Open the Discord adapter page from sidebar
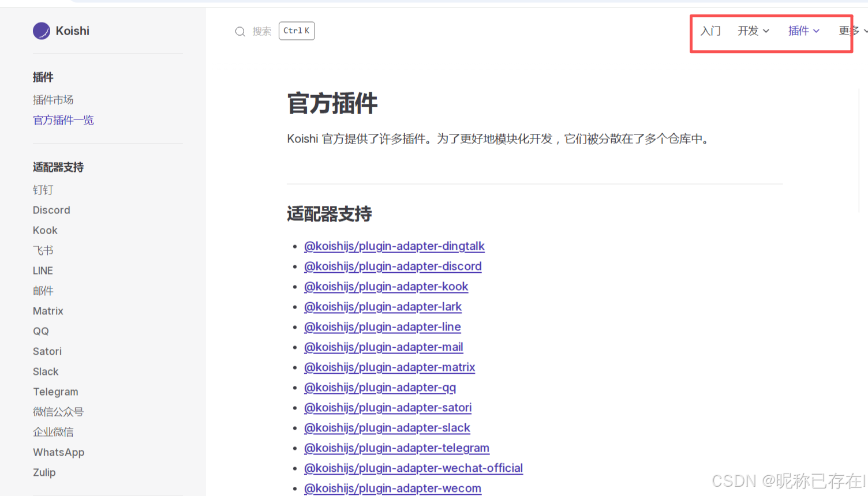The width and height of the screenshot is (868, 496). click(x=51, y=210)
